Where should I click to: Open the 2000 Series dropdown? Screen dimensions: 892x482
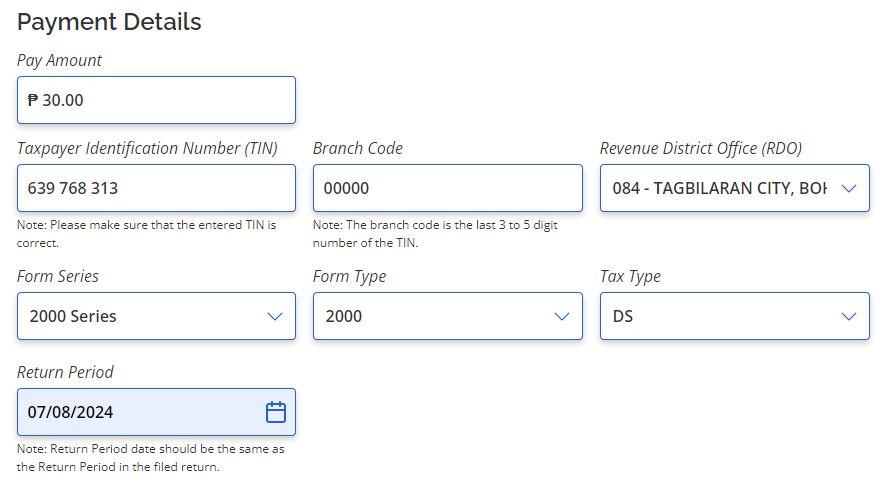(156, 316)
